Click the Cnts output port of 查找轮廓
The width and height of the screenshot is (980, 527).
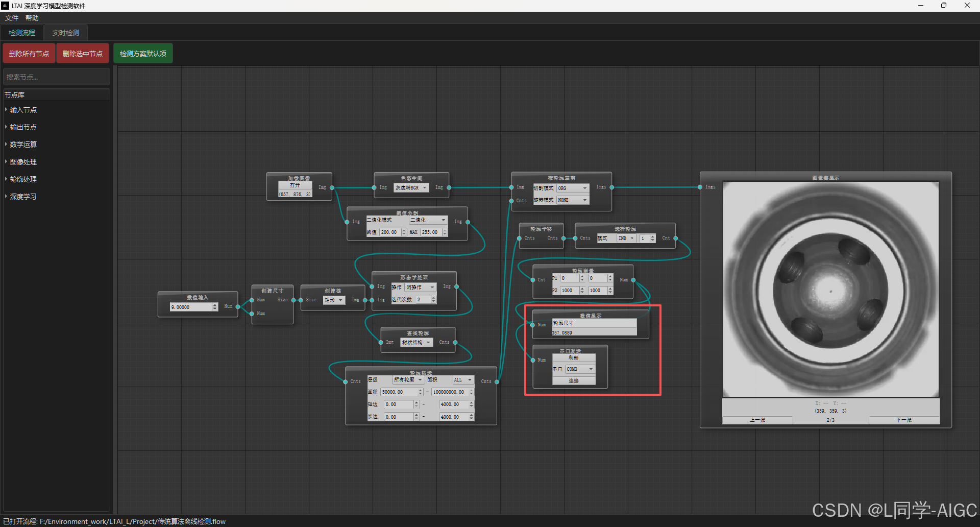455,343
